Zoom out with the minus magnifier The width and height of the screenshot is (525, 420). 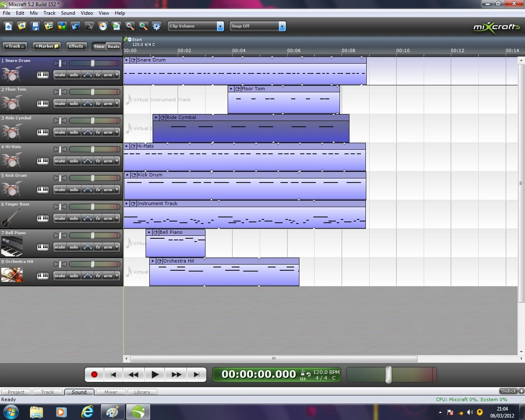pyautogui.click(x=130, y=26)
